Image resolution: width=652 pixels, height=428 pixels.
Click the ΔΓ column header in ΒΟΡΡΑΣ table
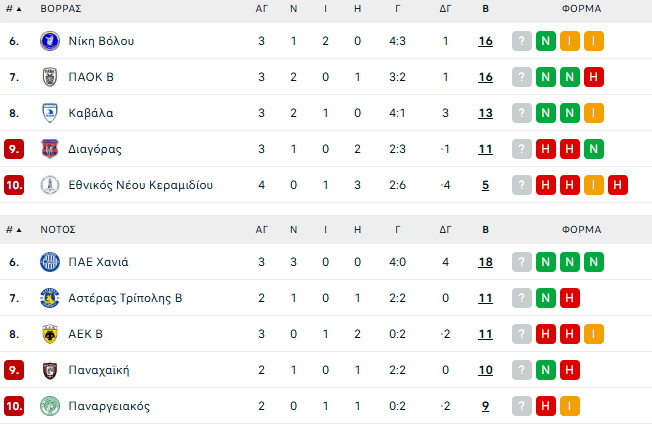pos(445,8)
